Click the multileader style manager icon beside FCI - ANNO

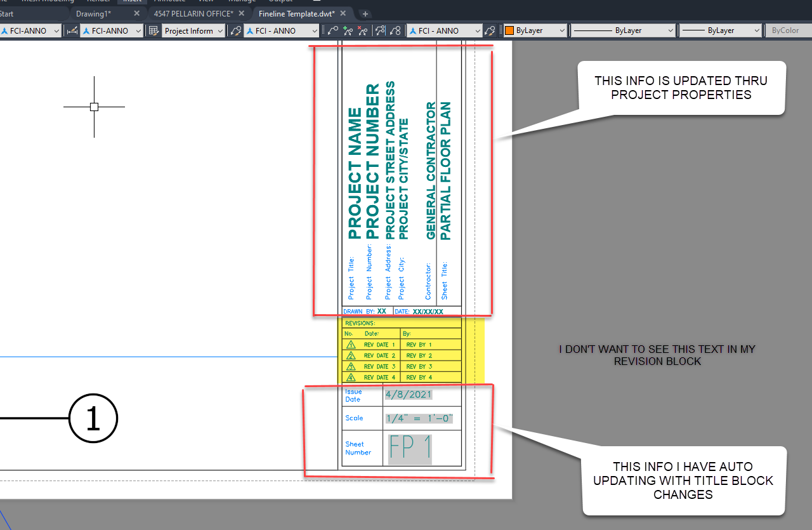pyautogui.click(x=490, y=30)
